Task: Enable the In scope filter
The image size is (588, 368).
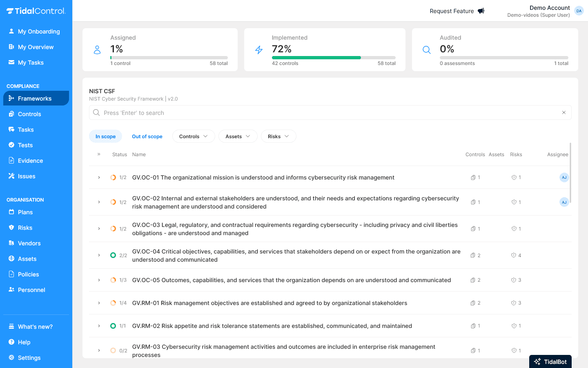Action: 105,136
